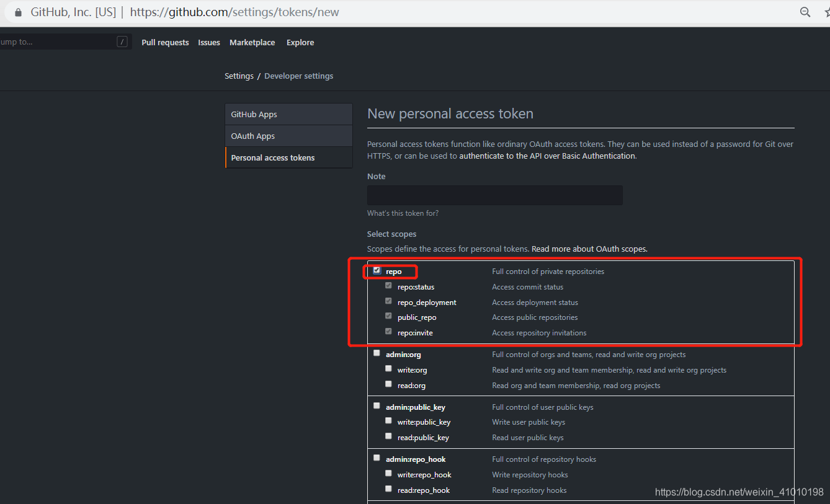Open Explore in top navigation

click(300, 42)
